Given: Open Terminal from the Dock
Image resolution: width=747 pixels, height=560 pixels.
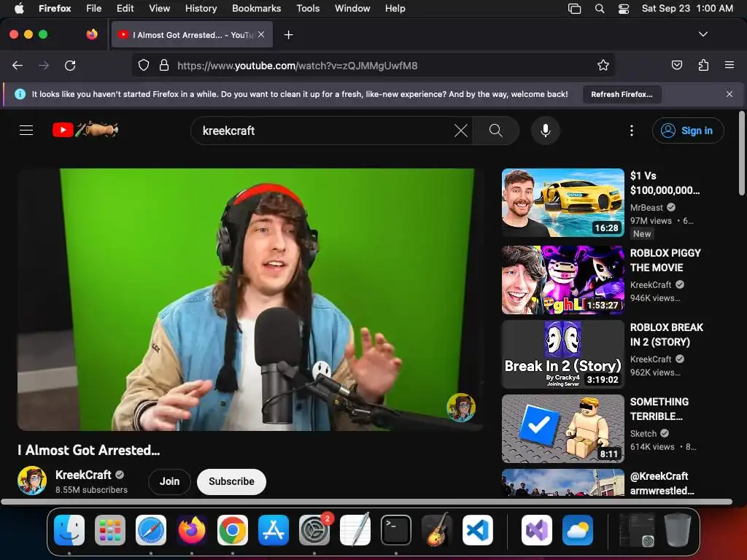Looking at the screenshot, I should [x=396, y=530].
